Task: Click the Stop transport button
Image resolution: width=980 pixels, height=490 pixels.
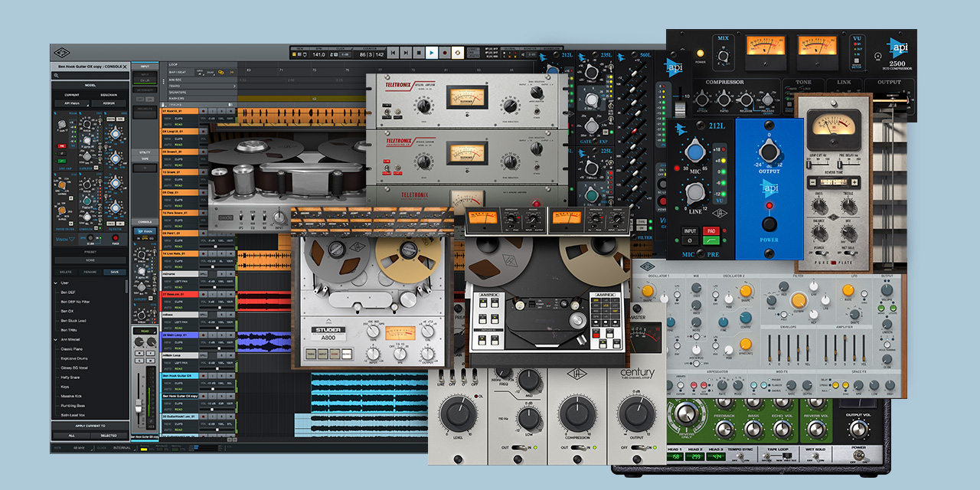Action: point(419,53)
